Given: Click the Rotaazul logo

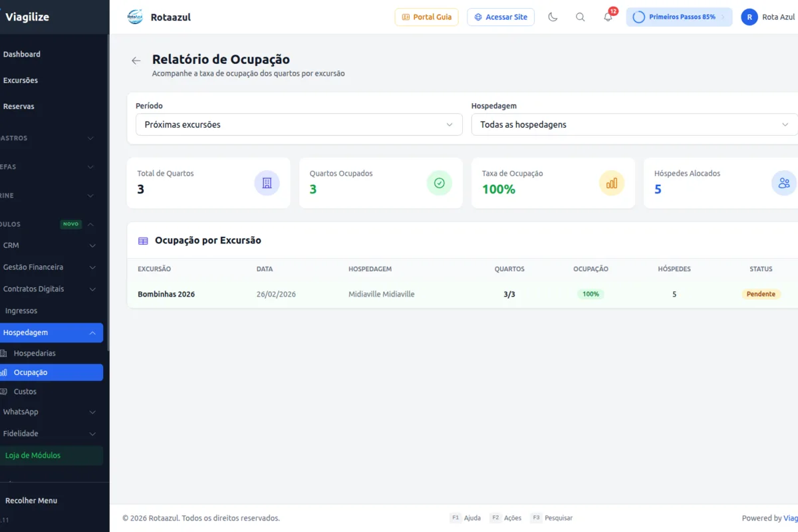Looking at the screenshot, I should (135, 17).
